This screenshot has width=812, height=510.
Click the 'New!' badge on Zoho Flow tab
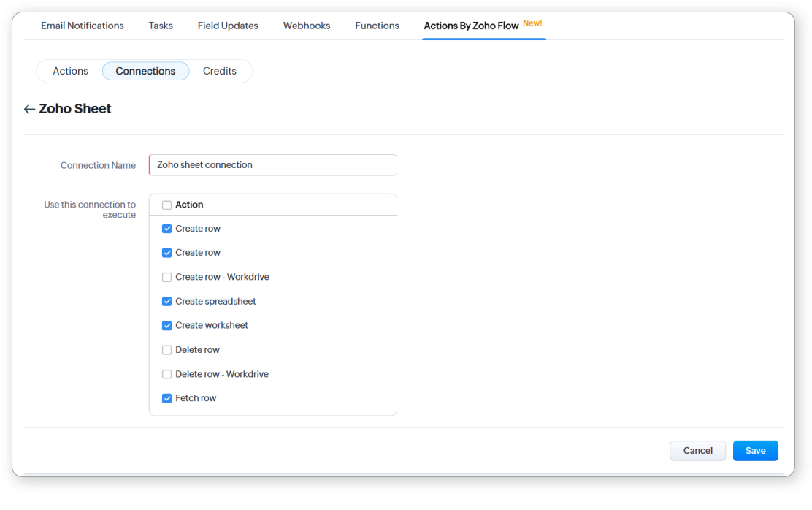coord(532,23)
